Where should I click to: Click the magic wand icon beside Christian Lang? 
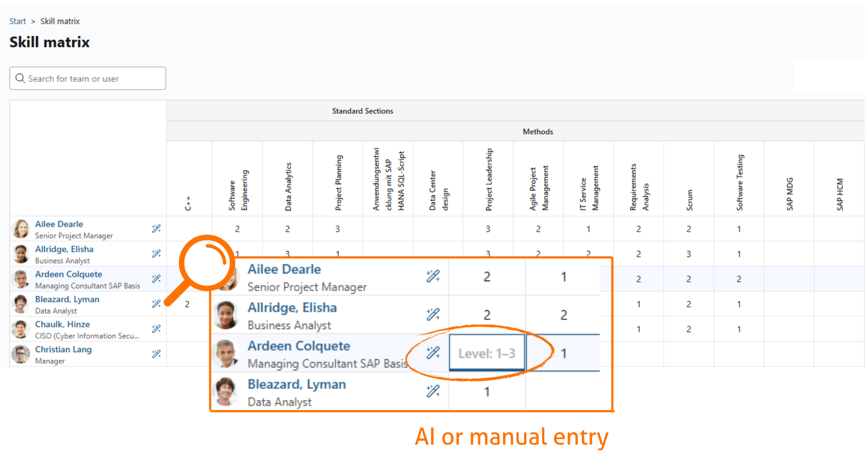click(156, 354)
